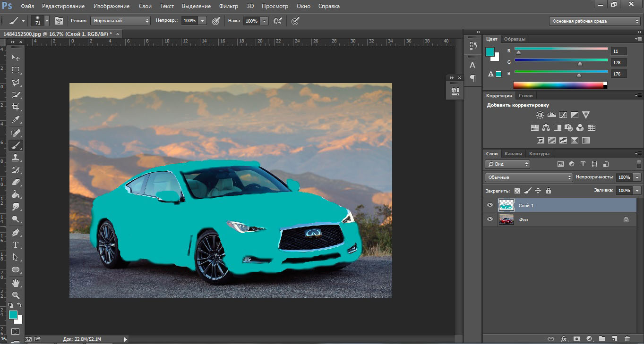644x344 pixels.
Task: Toggle lock position
Action: [538, 191]
